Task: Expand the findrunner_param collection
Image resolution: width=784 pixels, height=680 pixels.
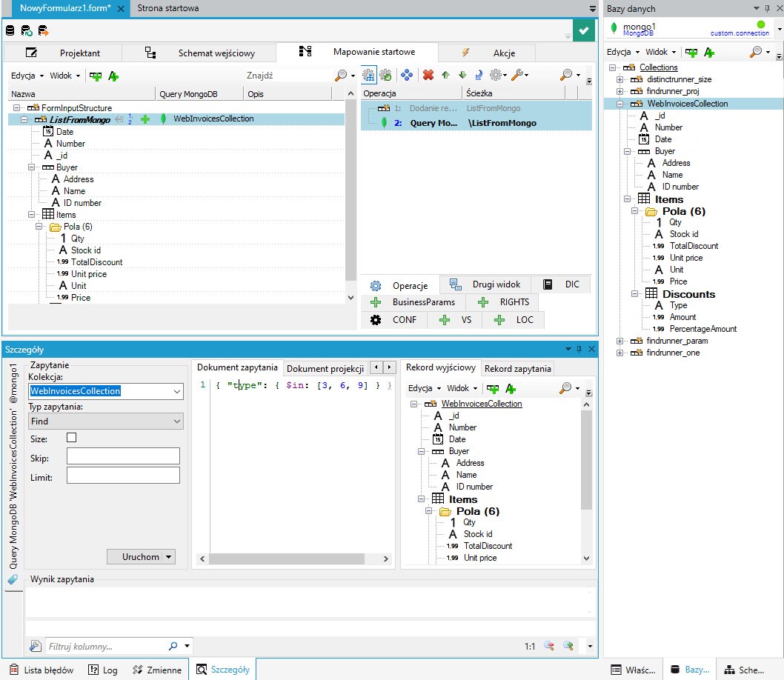Action: tap(619, 341)
